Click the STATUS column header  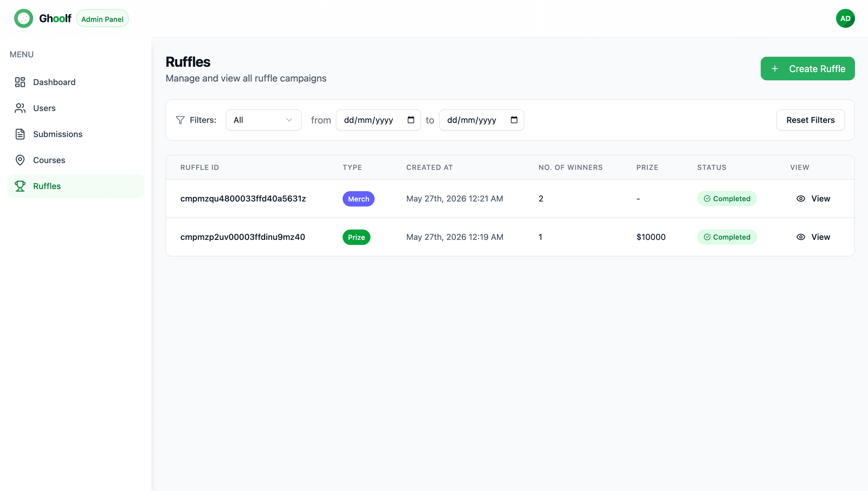point(712,167)
